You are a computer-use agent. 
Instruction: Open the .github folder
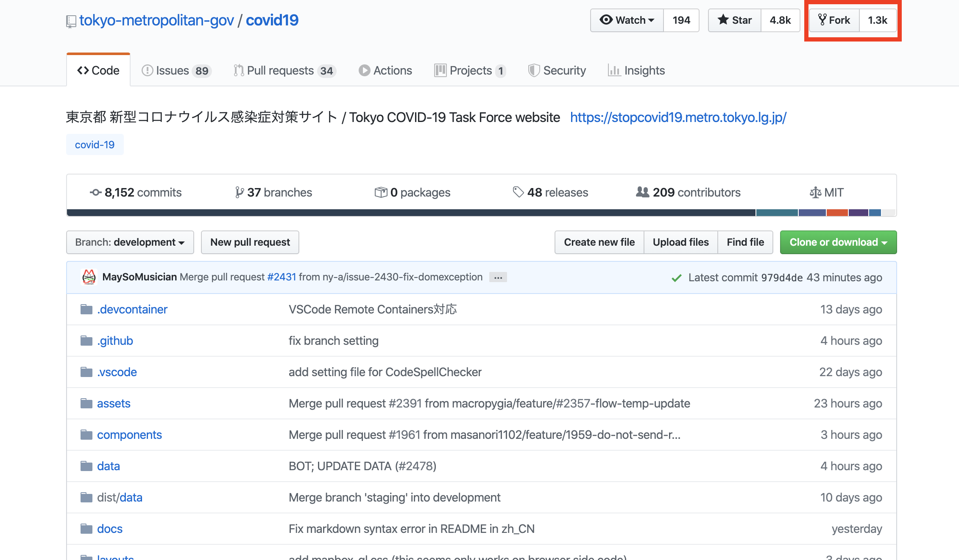click(115, 341)
